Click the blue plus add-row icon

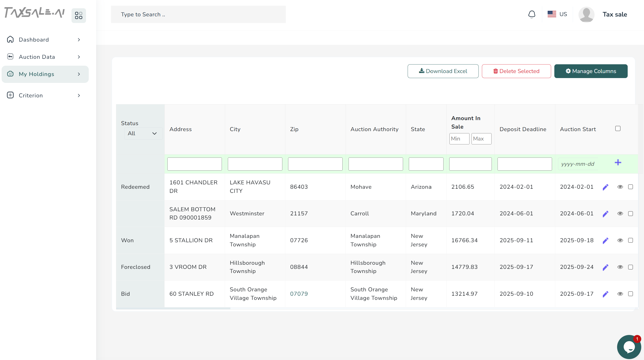pos(618,163)
